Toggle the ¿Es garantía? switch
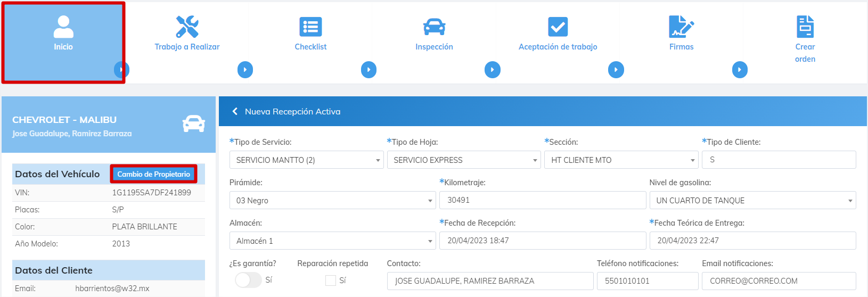 pos(248,280)
